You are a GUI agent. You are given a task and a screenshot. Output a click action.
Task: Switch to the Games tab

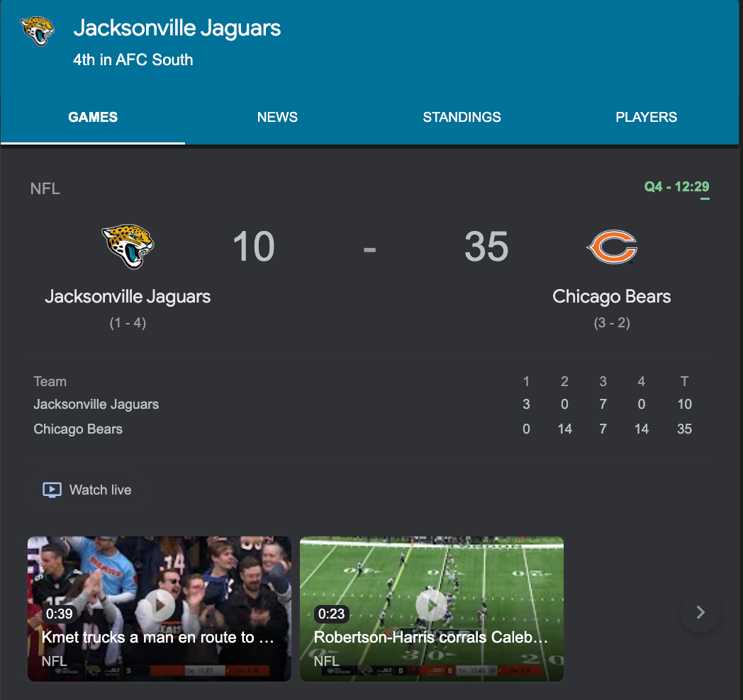[93, 118]
